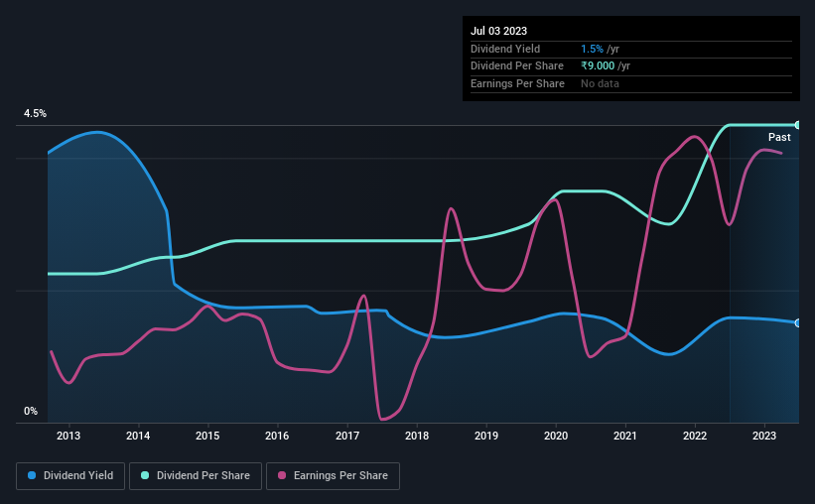
Task: Click the pink Earnings Per Share legend dot
Action: [x=282, y=475]
